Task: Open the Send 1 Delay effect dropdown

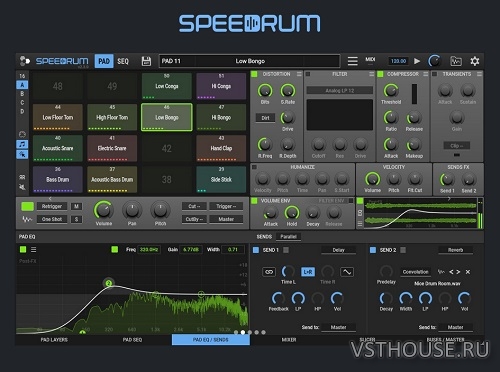Action: (x=338, y=250)
